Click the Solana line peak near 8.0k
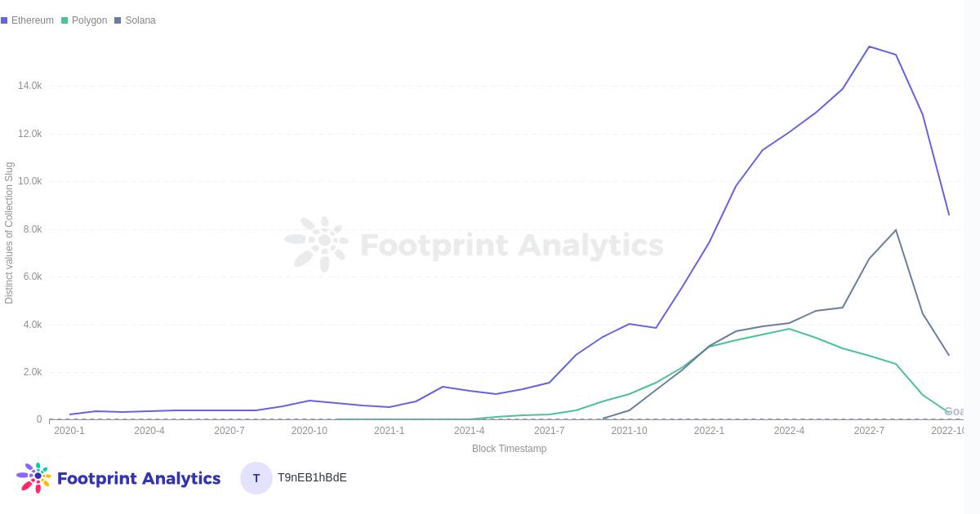980x514 pixels. [x=896, y=230]
